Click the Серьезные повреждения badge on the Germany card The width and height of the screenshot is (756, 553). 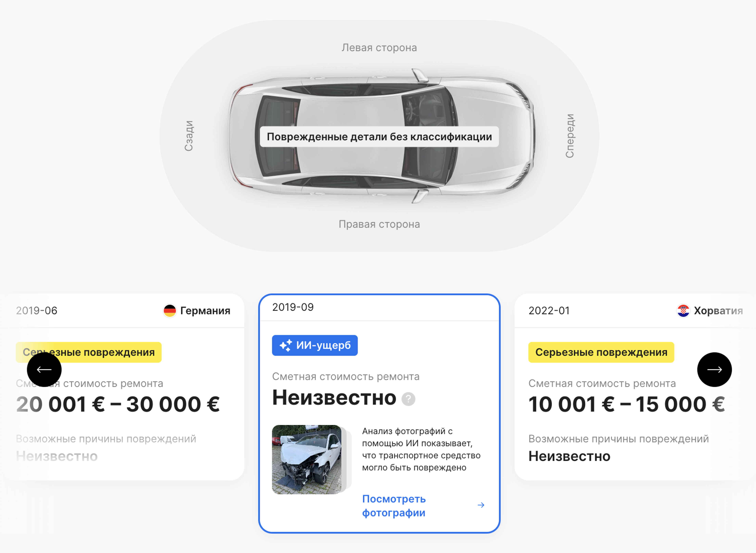pos(89,352)
